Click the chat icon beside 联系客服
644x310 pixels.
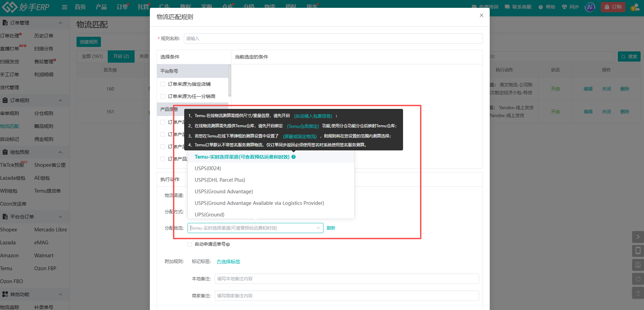pos(507,7)
